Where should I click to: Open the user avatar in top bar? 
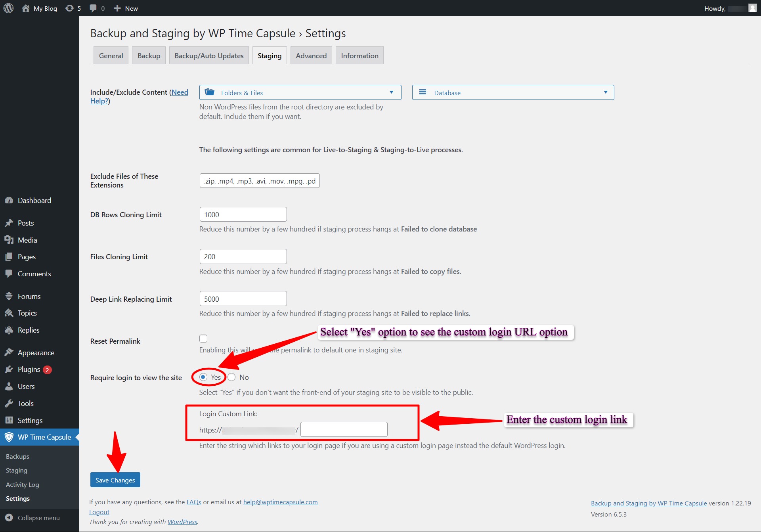[753, 8]
